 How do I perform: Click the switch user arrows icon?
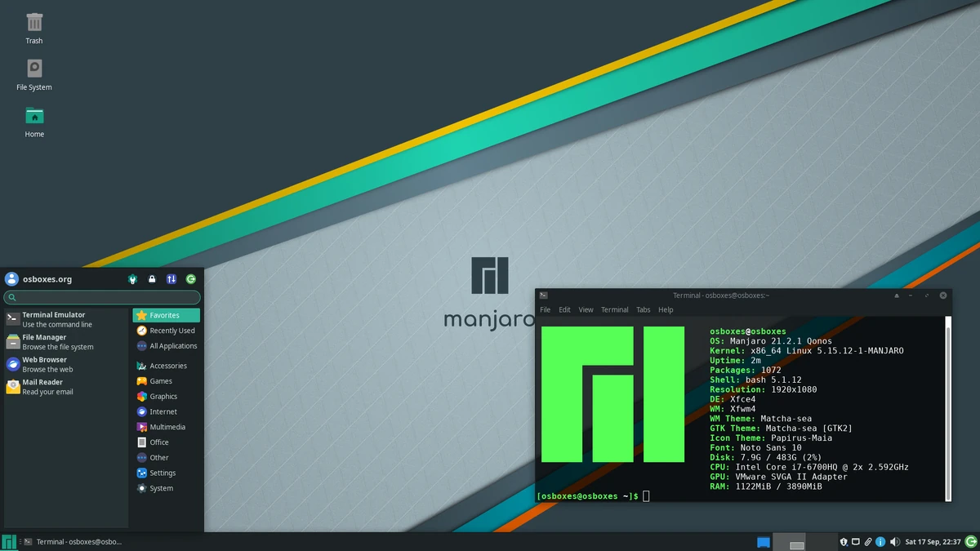tap(171, 278)
